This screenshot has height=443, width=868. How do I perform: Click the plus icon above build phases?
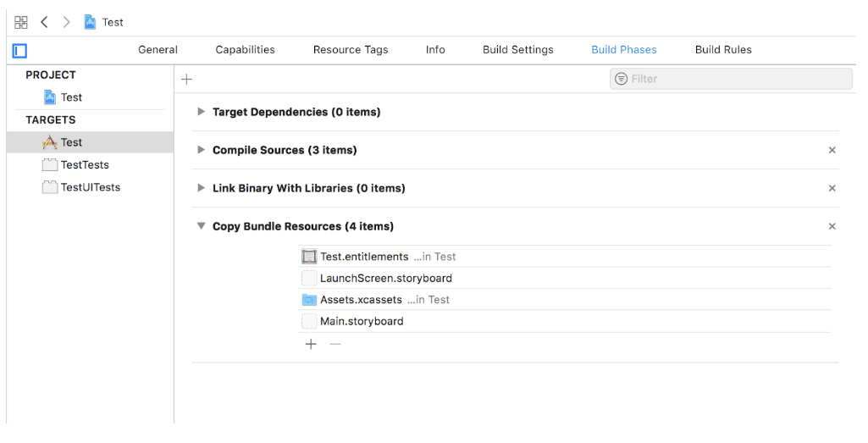186,79
